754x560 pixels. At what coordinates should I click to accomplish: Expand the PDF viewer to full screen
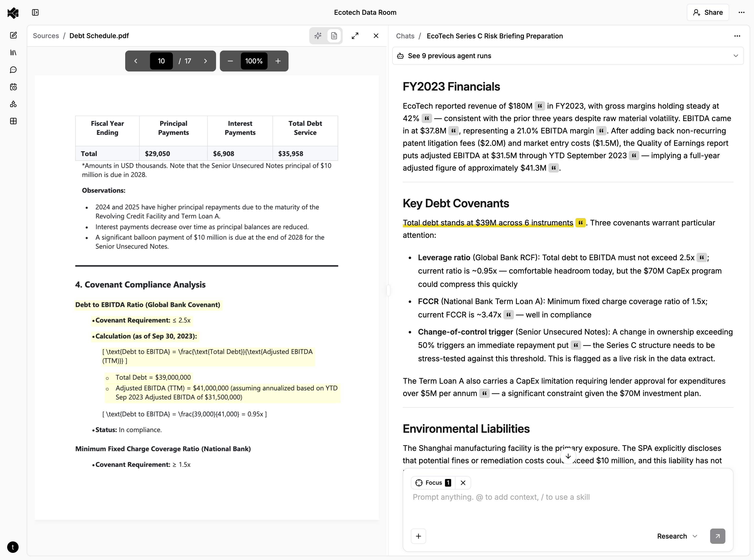[355, 36]
